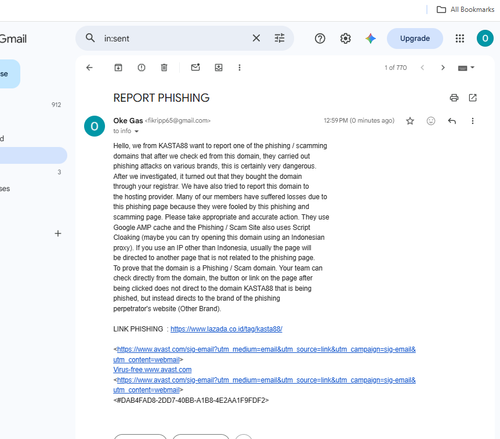Mark the email as unread

[x=195, y=67]
